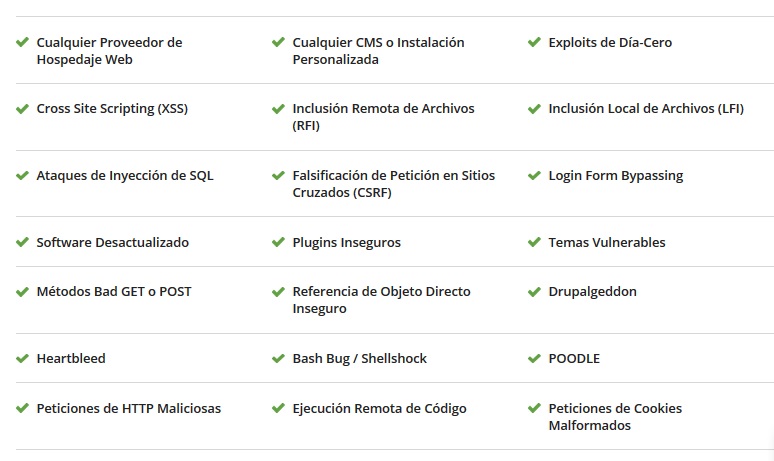Image resolution: width=774 pixels, height=461 pixels.
Task: Click the Ejecución Remota de Código text
Action: [x=380, y=409]
